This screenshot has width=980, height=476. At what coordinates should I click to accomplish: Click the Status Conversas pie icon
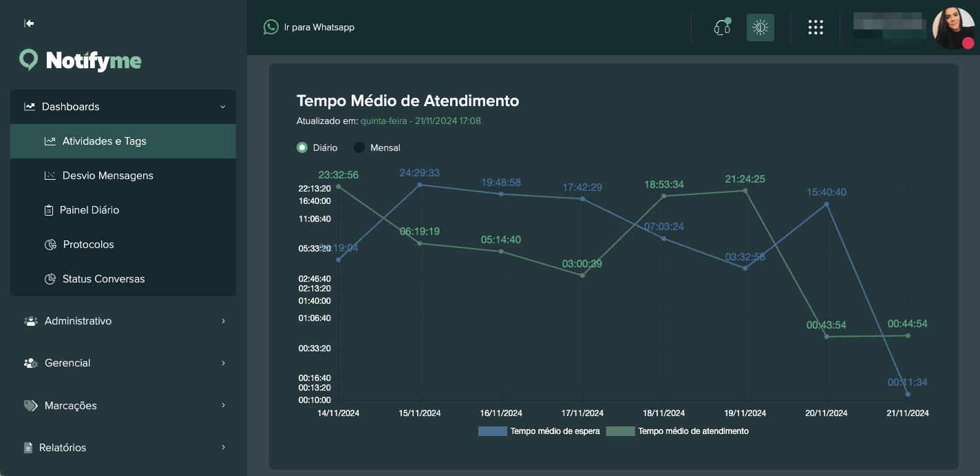[50, 279]
